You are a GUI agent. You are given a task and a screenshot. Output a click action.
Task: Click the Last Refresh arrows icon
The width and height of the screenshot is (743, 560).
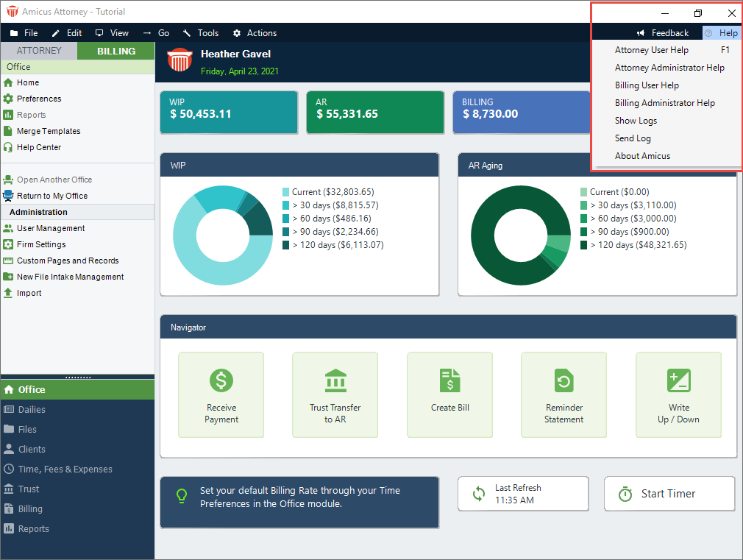point(479,494)
